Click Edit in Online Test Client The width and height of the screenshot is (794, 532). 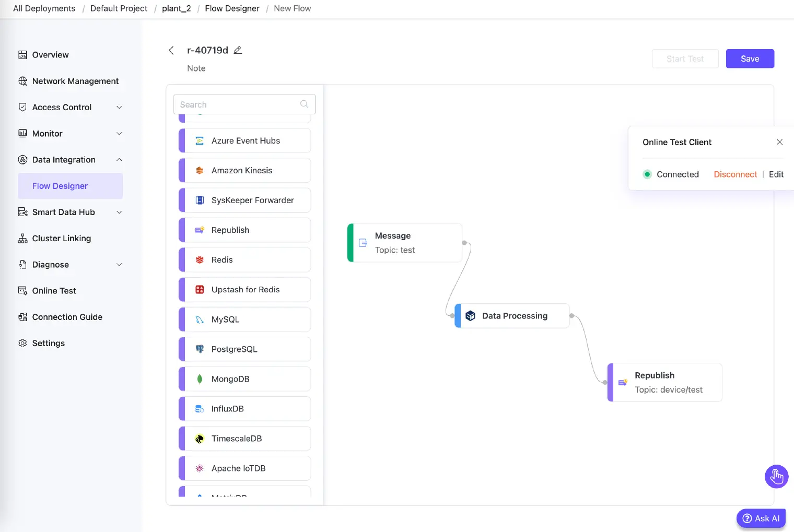tap(776, 174)
